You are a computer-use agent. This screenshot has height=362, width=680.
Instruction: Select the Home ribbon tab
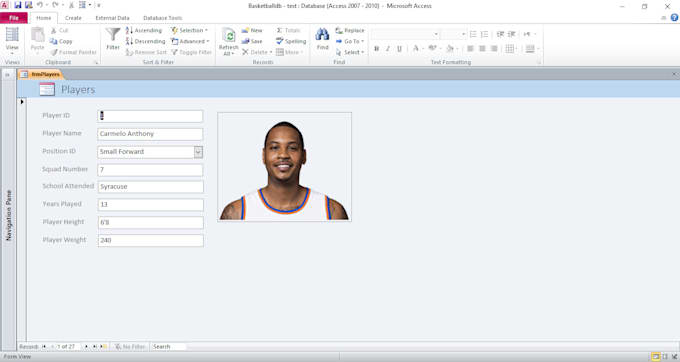coord(43,18)
